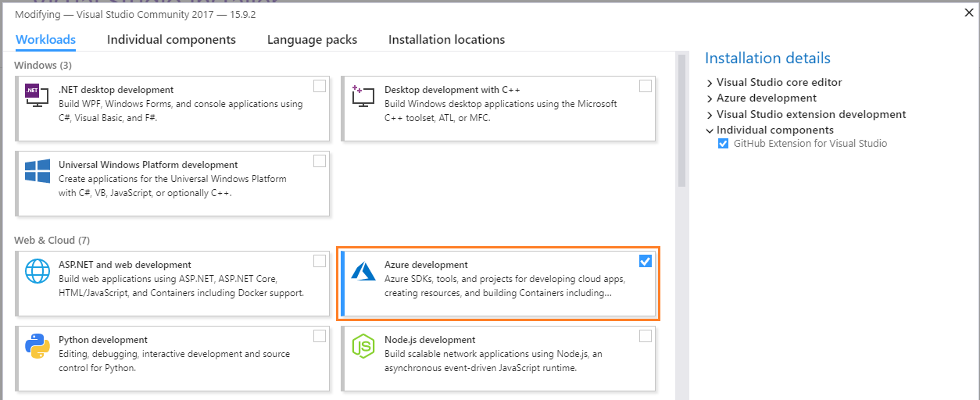This screenshot has height=400, width=980.
Task: Tick Universal Windows Platform development checkbox
Action: coord(320,161)
